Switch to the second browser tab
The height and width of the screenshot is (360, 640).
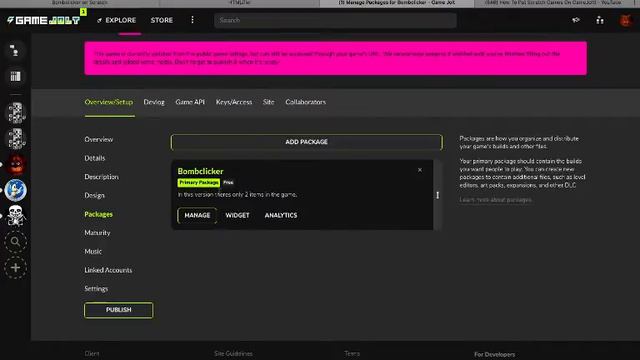(239, 3)
